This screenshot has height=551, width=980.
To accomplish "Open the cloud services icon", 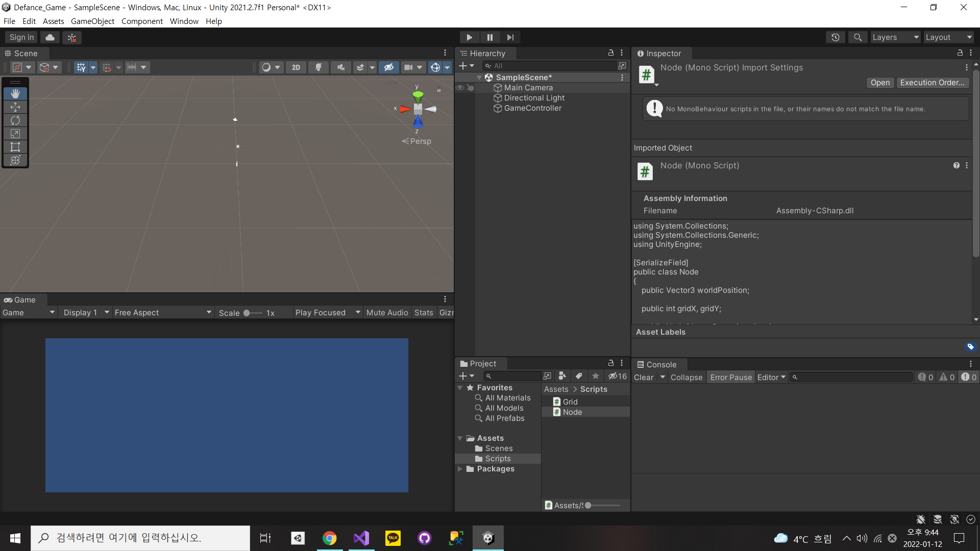I will coord(50,37).
